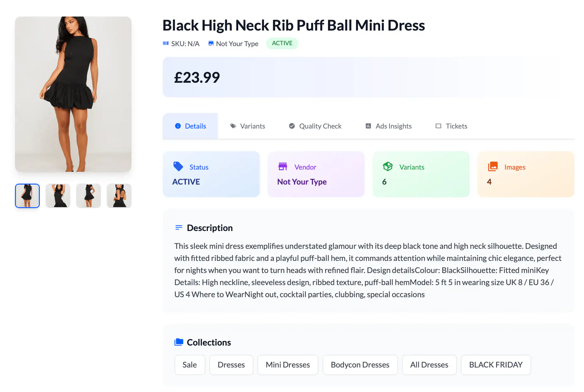Go to the Ads Insights tab
This screenshot has width=584, height=392.
[x=388, y=126]
